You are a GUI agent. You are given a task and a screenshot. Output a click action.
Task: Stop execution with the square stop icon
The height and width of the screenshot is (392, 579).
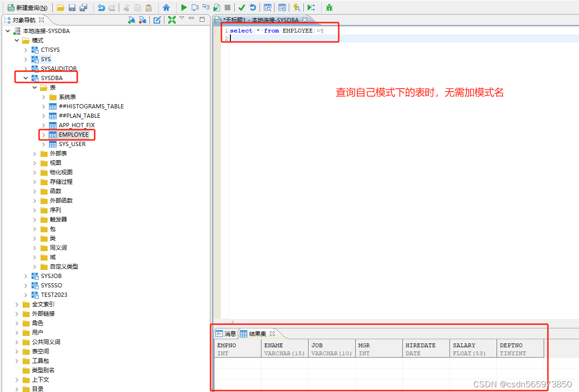click(228, 8)
